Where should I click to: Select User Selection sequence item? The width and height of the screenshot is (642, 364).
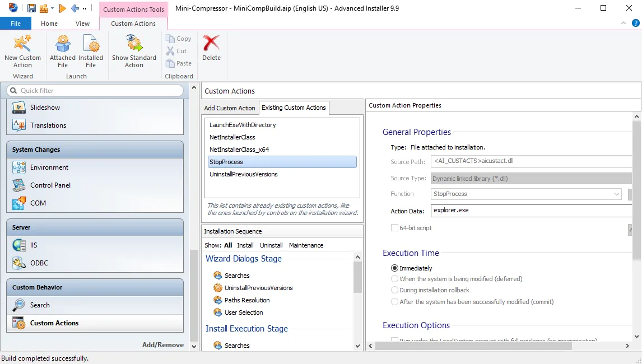click(x=244, y=312)
